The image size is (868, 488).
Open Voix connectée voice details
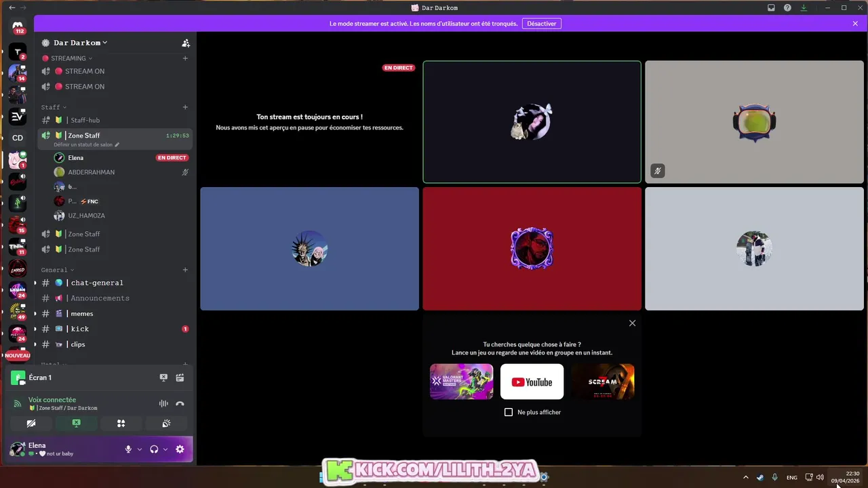pos(52,400)
